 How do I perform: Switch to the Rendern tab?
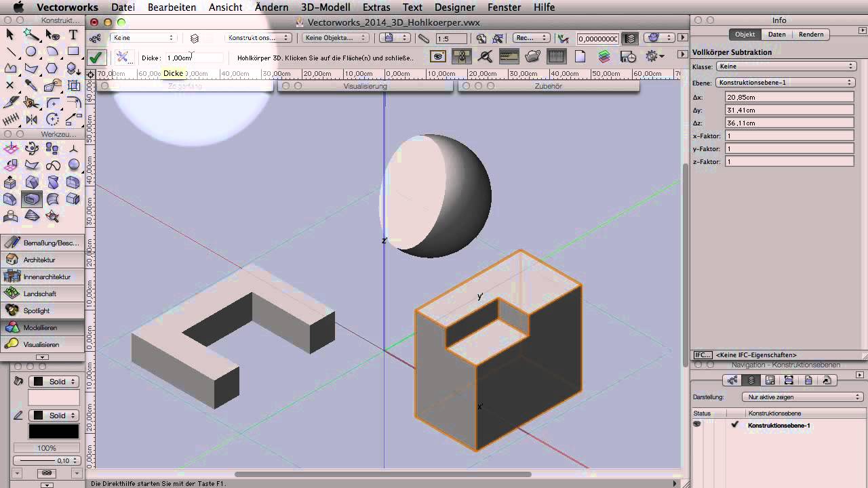click(811, 35)
